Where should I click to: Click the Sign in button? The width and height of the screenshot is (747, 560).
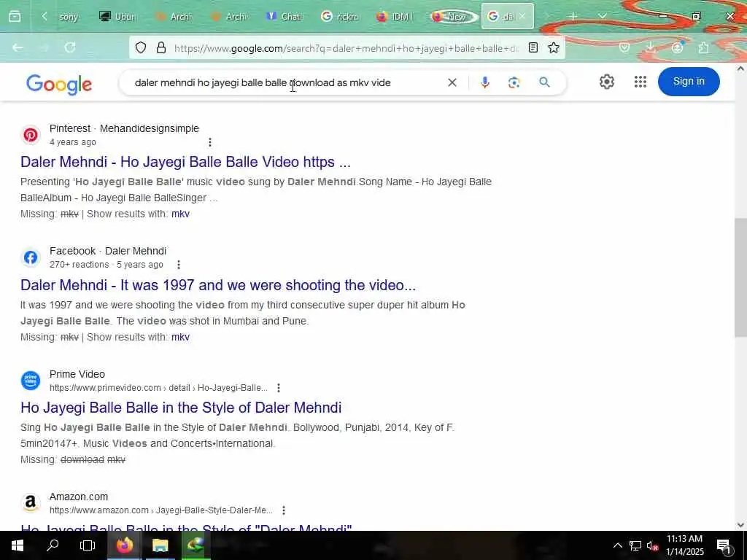click(689, 82)
